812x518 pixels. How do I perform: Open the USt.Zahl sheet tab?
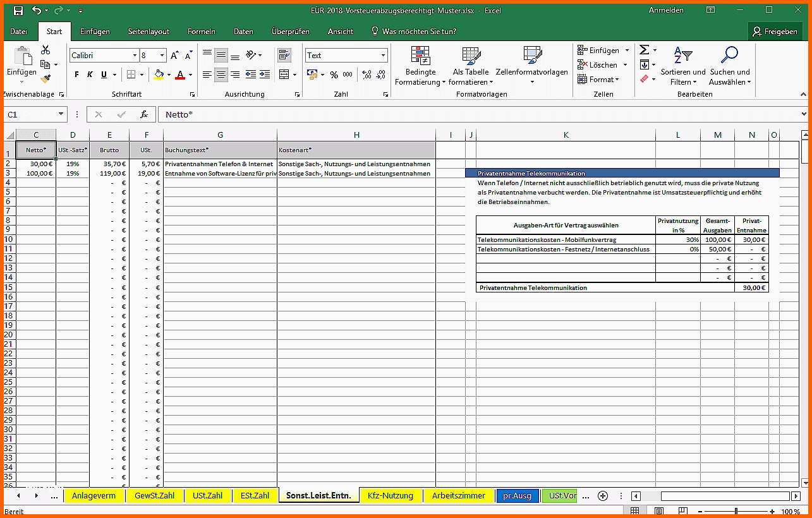pos(207,496)
